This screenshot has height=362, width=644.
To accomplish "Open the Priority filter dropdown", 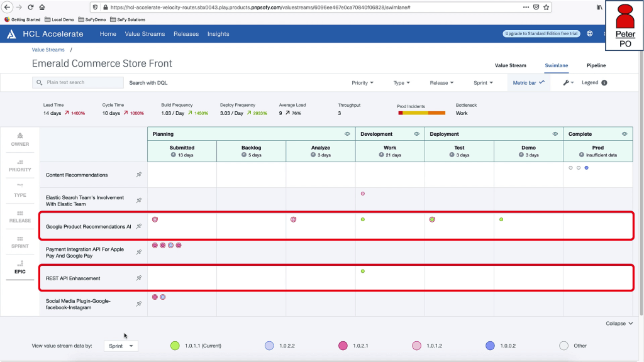I will pos(362,82).
